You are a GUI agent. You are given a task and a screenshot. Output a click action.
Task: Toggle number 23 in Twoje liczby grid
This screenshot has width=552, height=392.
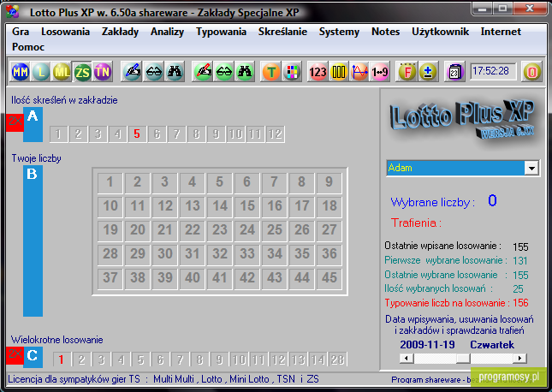click(220, 230)
